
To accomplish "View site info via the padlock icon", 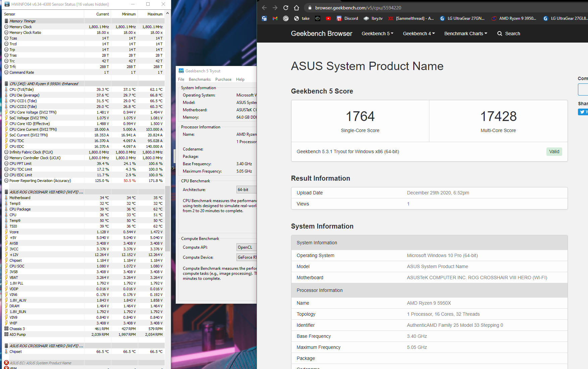I will (x=310, y=8).
